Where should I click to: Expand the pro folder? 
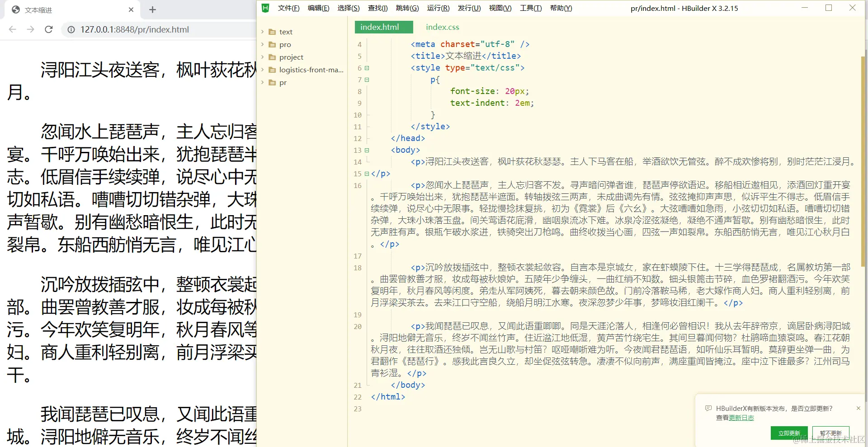tap(262, 44)
